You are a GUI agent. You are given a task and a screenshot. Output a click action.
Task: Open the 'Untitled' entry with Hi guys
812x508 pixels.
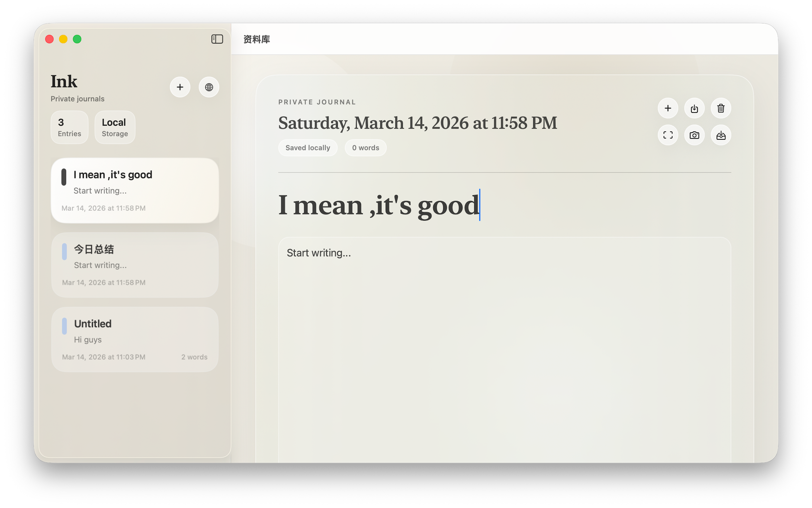(x=135, y=339)
